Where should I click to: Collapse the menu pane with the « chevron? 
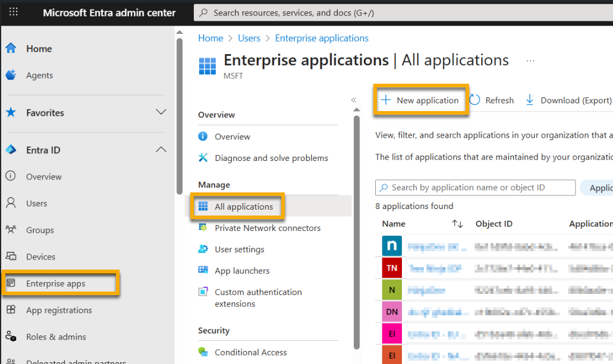(x=354, y=100)
